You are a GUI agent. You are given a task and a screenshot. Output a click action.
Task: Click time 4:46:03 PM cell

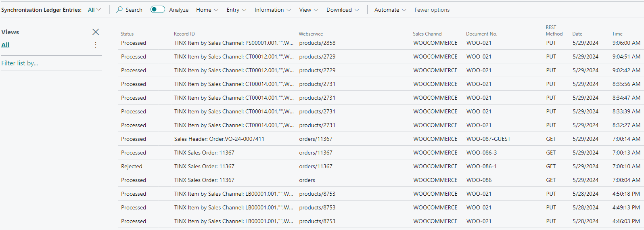pyautogui.click(x=626, y=221)
